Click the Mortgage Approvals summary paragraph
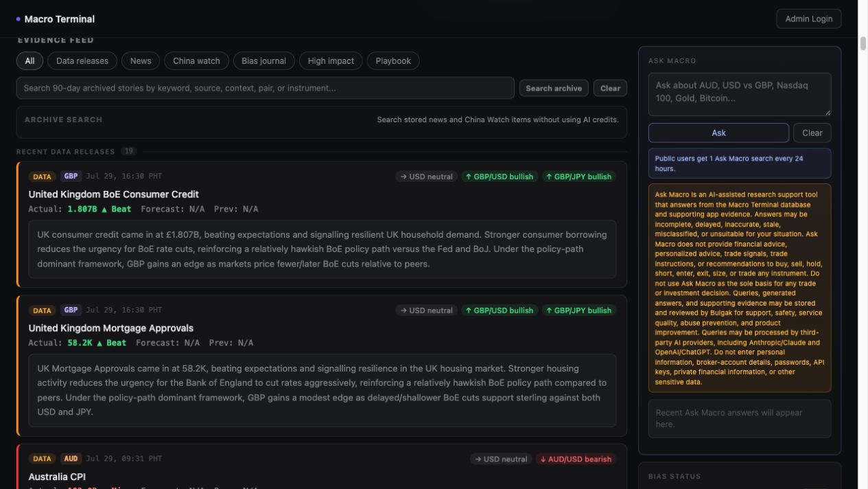 (x=322, y=390)
